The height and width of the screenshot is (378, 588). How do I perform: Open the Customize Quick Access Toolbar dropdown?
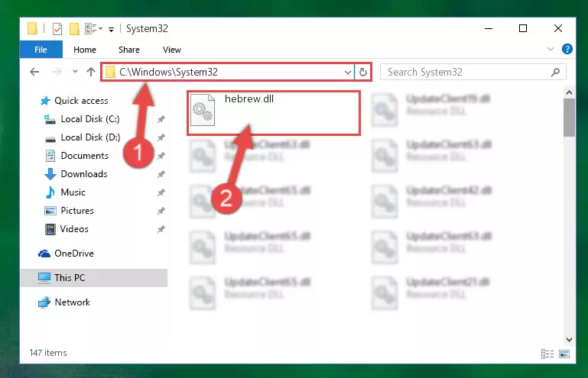pyautogui.click(x=112, y=30)
